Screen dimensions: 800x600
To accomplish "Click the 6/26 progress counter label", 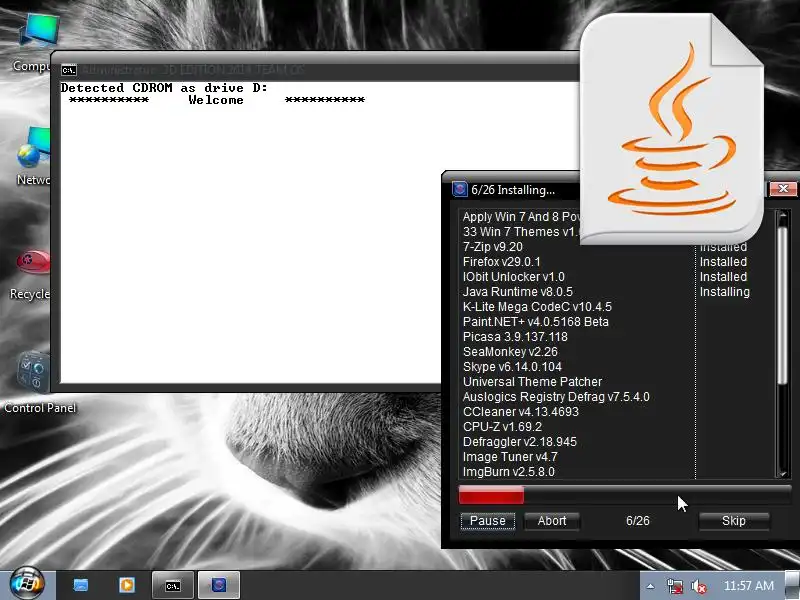I will [638, 521].
